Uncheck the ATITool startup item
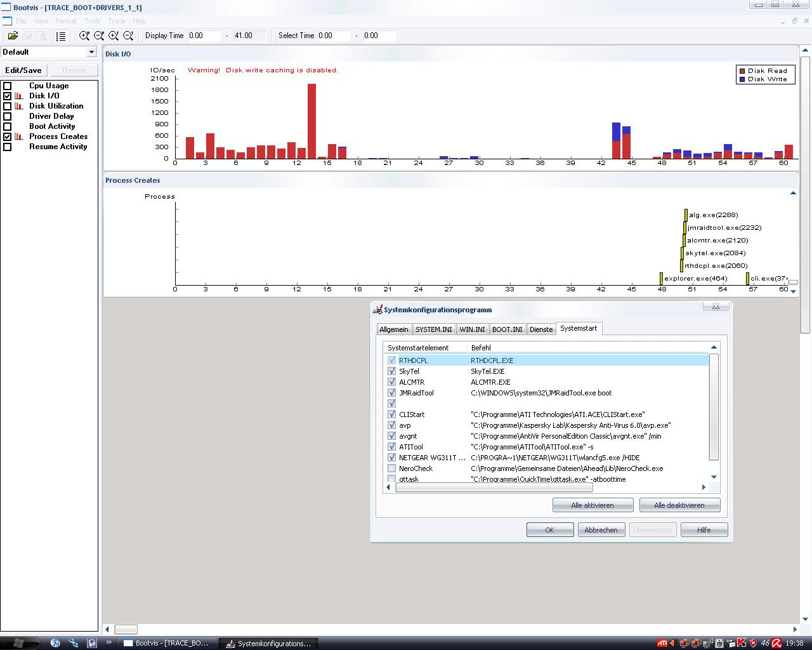The width and height of the screenshot is (812, 650). click(x=391, y=446)
